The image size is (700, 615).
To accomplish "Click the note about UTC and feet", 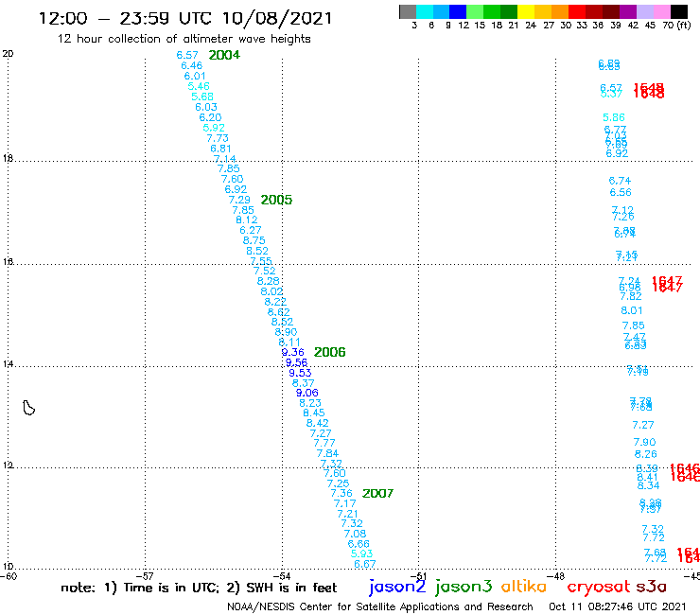I will 199,588.
